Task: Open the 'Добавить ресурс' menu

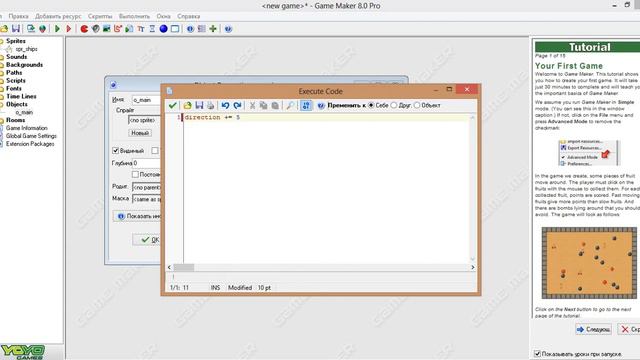Action: [58, 16]
